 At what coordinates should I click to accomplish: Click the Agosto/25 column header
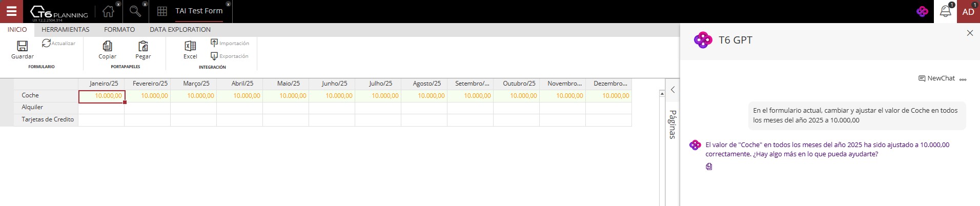click(424, 84)
